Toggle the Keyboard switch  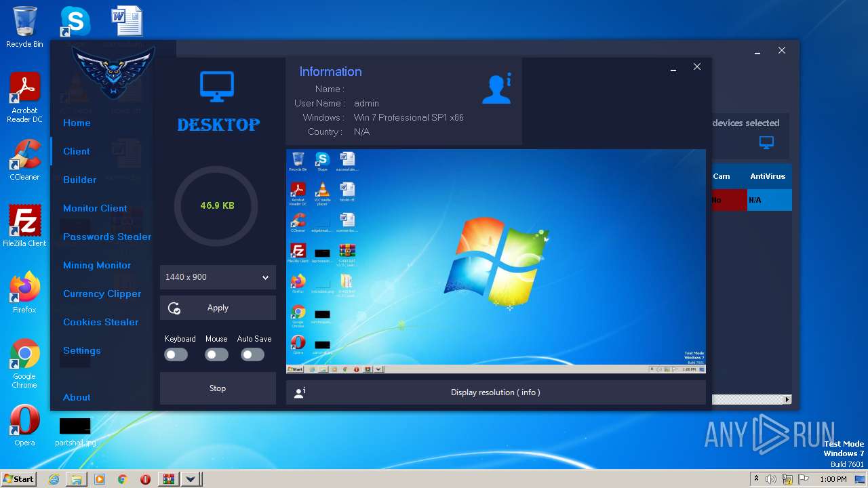[176, 354]
